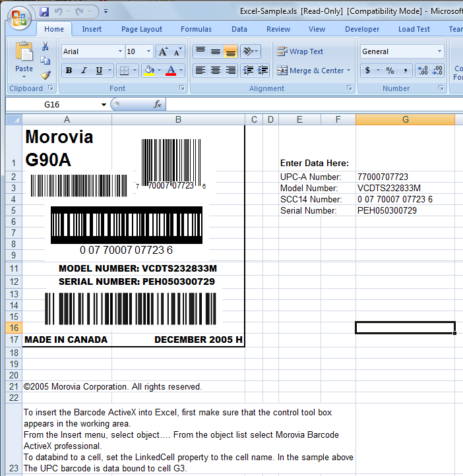Click the Redo icon in Quick Access Toolbar
Image resolution: width=463 pixels, height=476 pixels.
(80, 12)
